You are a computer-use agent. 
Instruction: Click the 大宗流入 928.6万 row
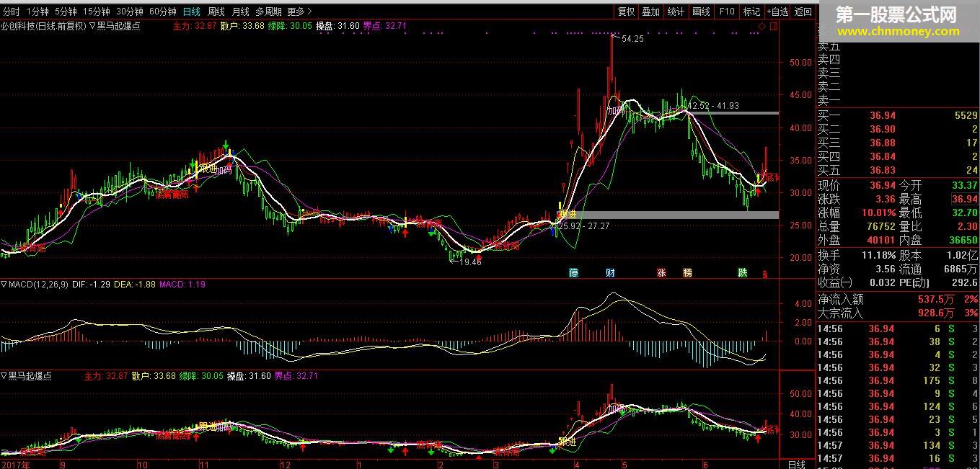(898, 313)
